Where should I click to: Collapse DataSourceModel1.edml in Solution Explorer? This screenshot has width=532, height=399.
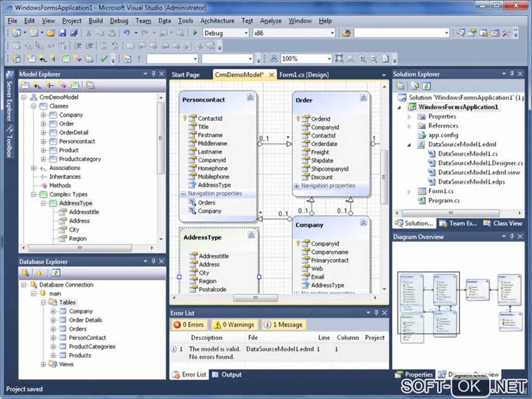(x=409, y=144)
